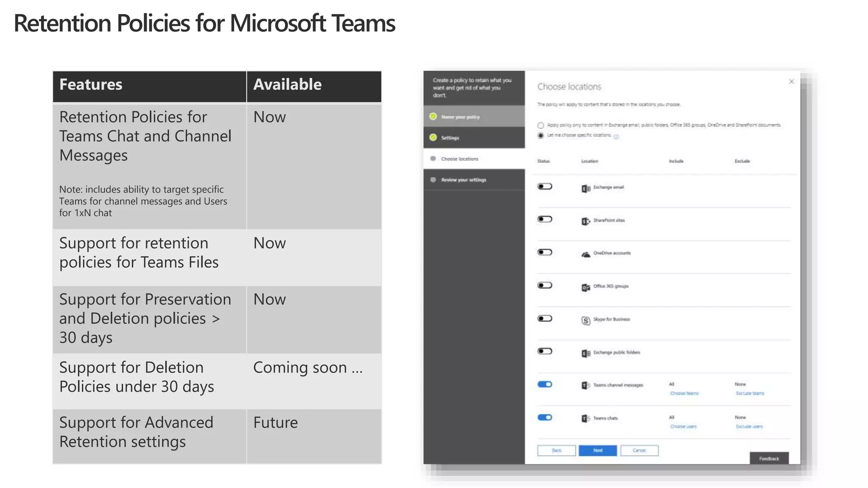Go to Settings wizard step

474,137
